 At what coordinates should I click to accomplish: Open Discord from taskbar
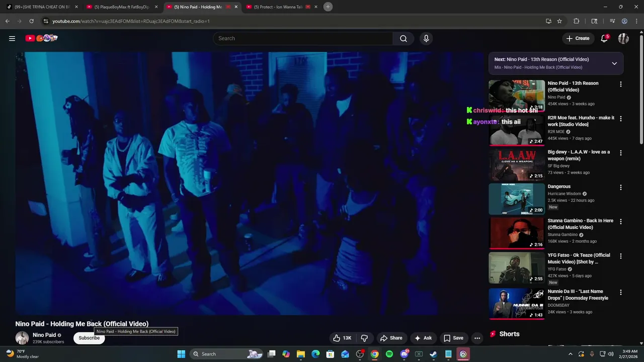[404, 354]
